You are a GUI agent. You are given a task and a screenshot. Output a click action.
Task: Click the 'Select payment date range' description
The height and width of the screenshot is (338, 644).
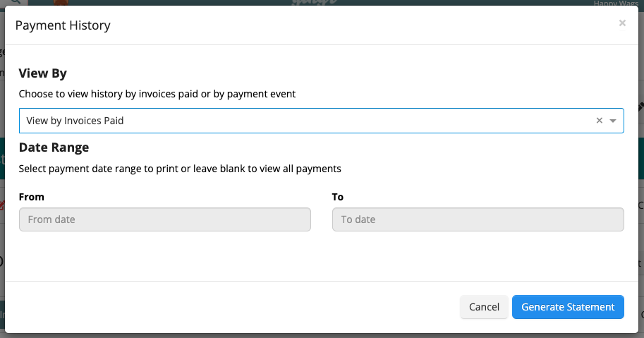coord(180,169)
